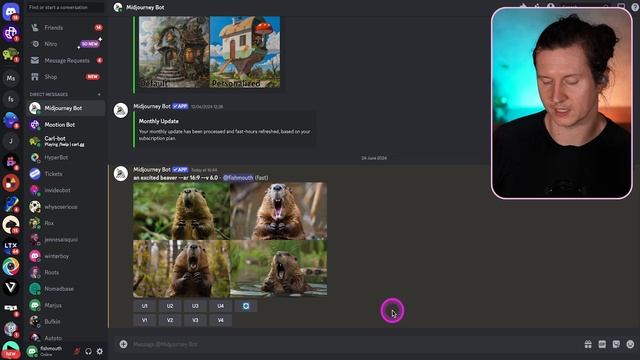Upscale image four with U4
640x360 pixels.
click(220, 306)
